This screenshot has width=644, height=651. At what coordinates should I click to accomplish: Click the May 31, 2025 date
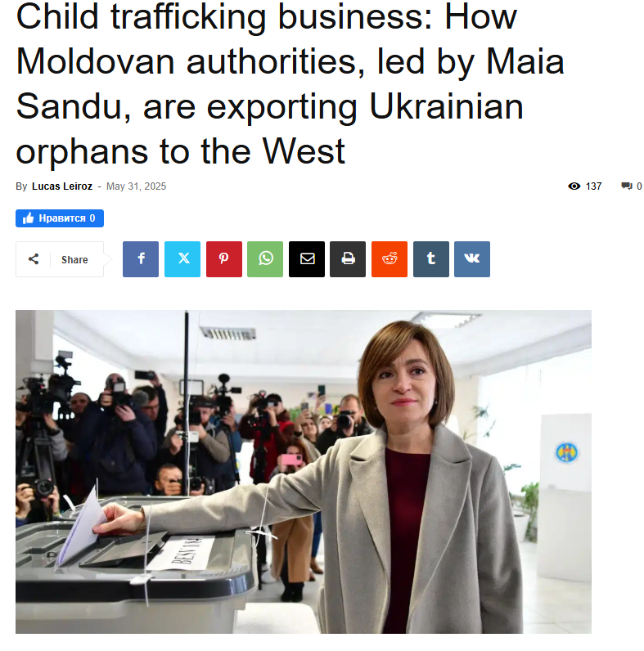(136, 186)
